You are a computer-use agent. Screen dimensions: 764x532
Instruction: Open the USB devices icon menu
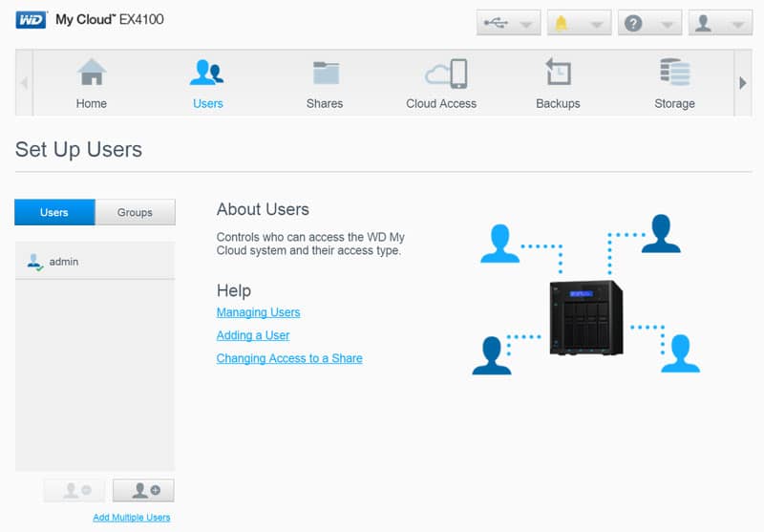496,23
